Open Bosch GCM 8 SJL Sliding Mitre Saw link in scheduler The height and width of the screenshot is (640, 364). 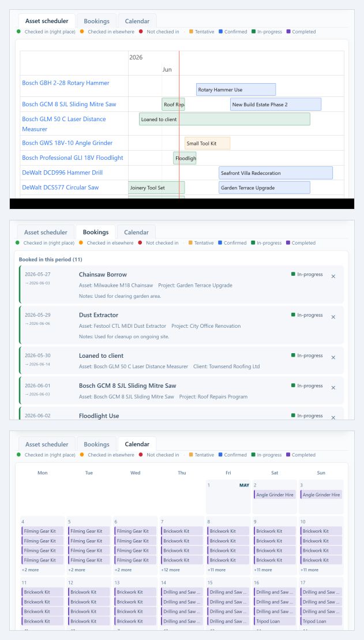pos(69,104)
